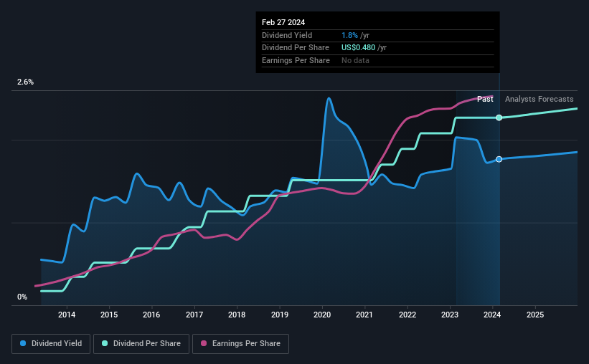Click the '2.6%' y-axis label

[25, 82]
